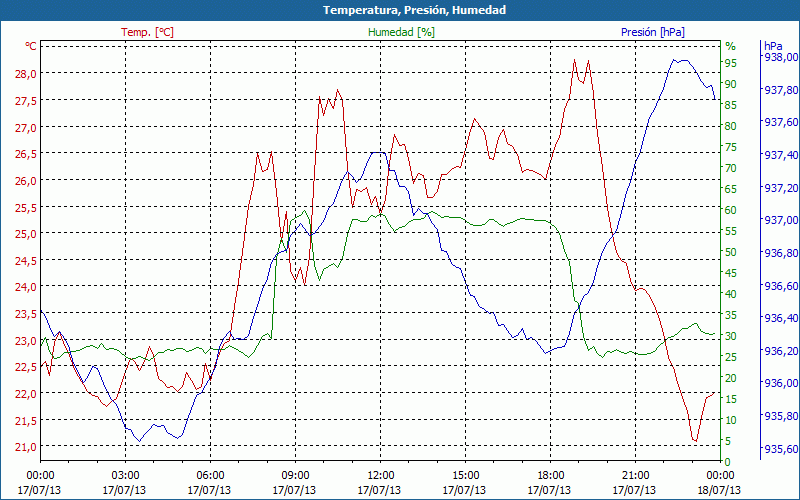
Task: Click the 03:00 time axis label
Action: [125, 476]
